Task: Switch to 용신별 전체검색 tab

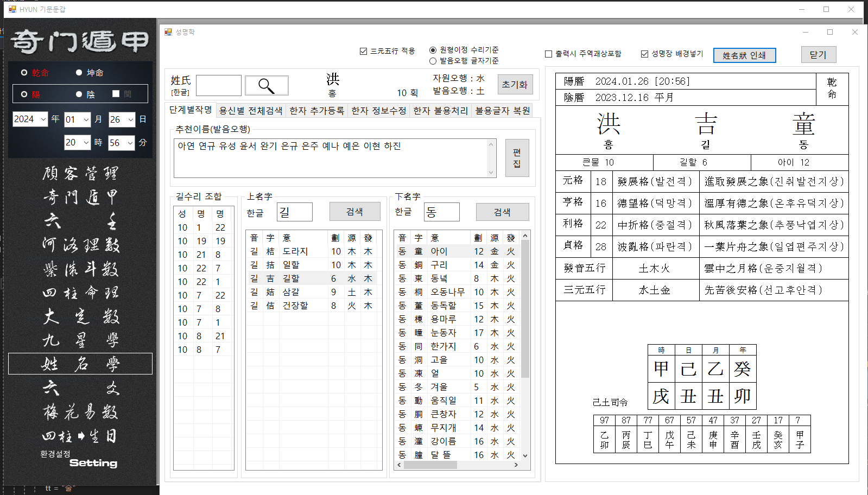Action: [251, 111]
